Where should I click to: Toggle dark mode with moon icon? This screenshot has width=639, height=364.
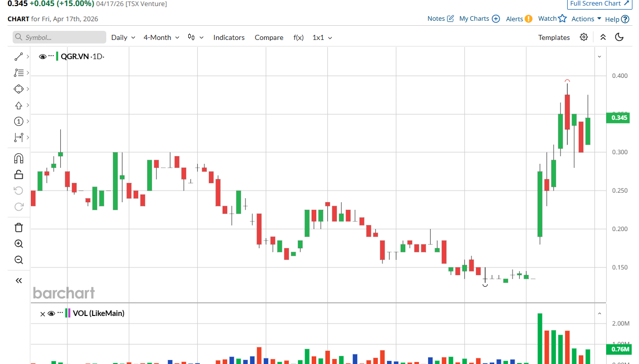coord(619,37)
